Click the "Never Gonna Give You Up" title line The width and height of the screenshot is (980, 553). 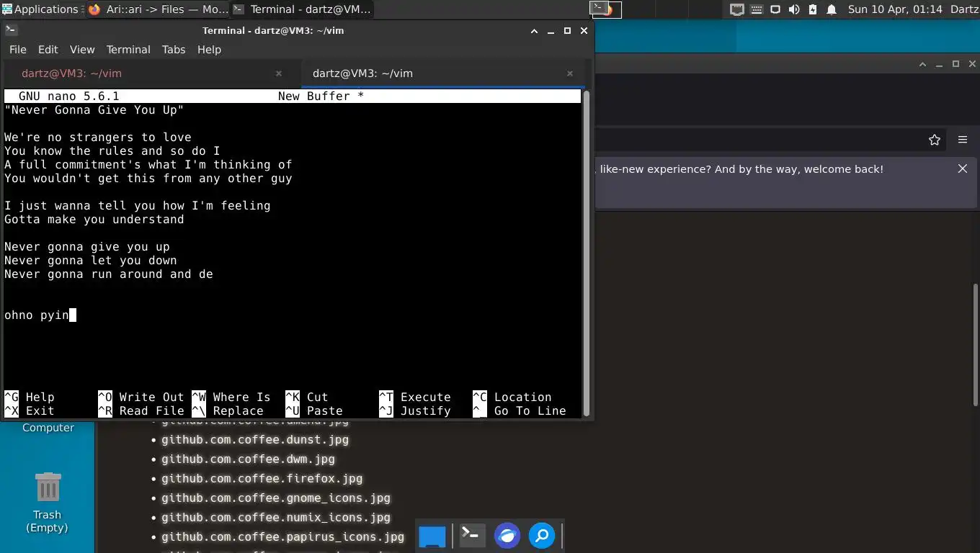pyautogui.click(x=94, y=110)
